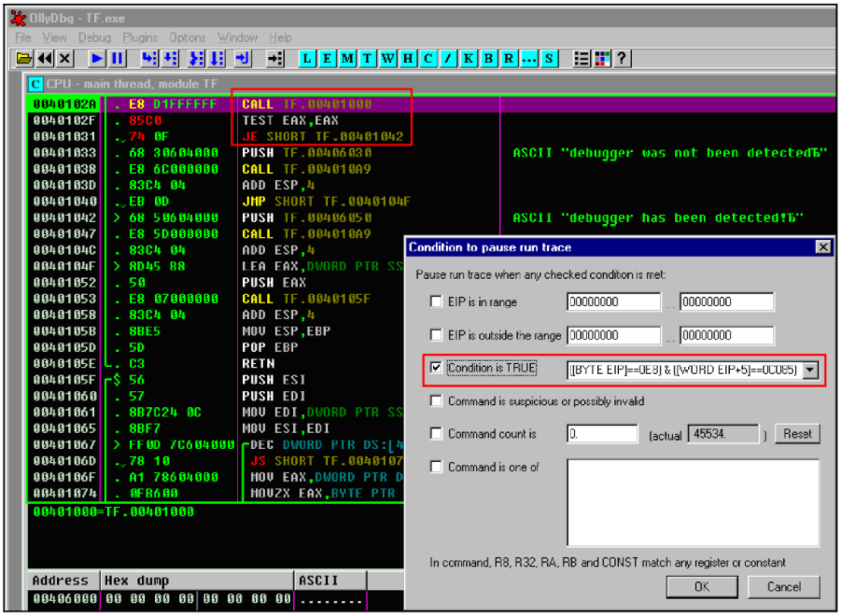Screen dimensions: 841x616
Task: Step into with the first step icon
Action: point(149,59)
